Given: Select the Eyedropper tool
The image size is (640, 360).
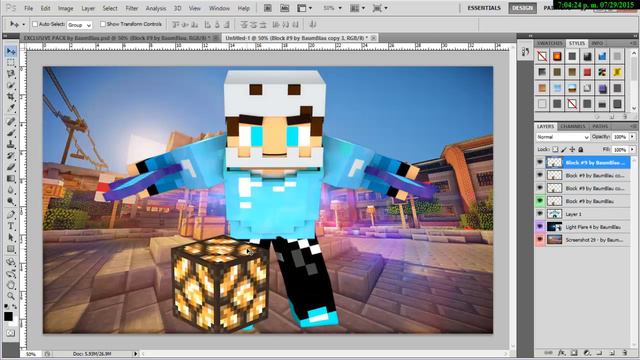Looking at the screenshot, I should pyautogui.click(x=11, y=108).
